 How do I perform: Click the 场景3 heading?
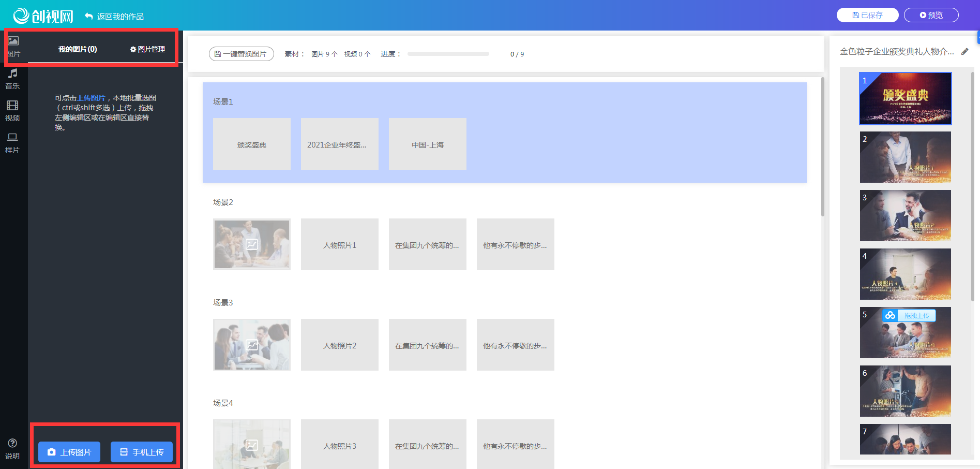[223, 303]
